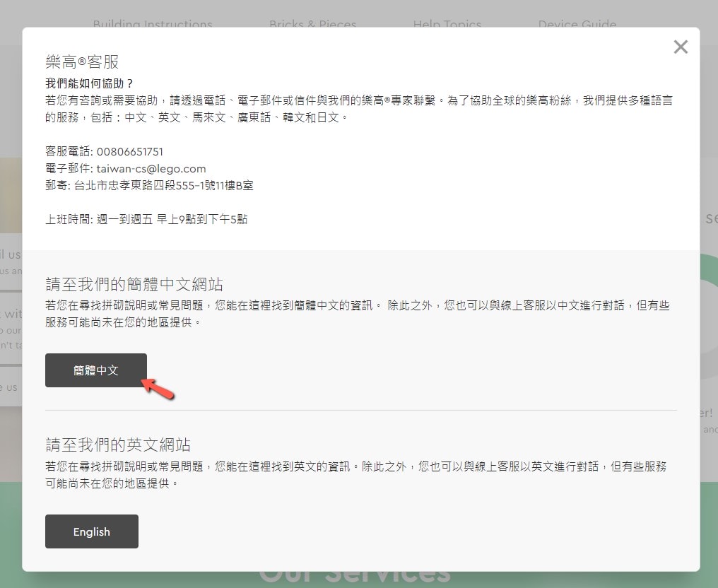Click the heading 請至我們的簡體中文網站
The height and width of the screenshot is (588, 718).
tap(134, 284)
